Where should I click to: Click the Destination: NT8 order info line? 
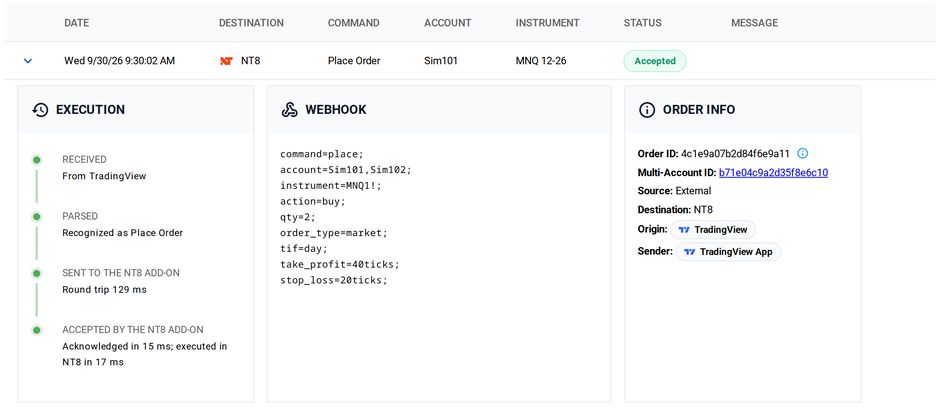pos(675,210)
